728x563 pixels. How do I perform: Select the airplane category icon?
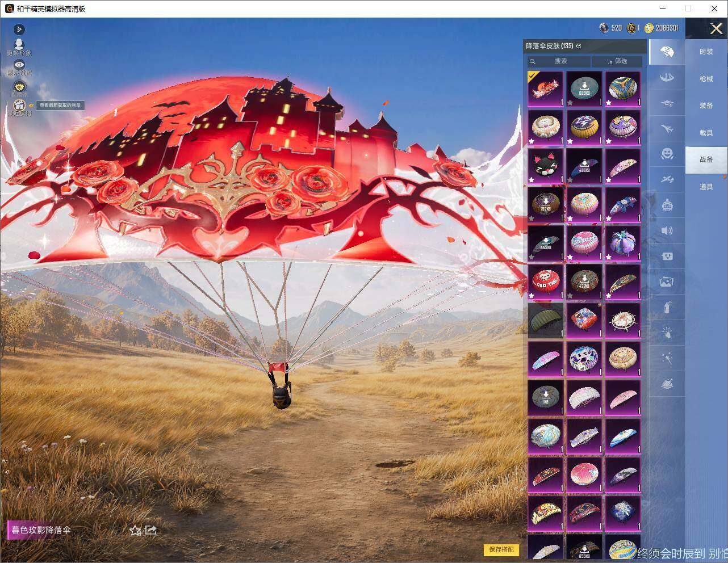(667, 129)
